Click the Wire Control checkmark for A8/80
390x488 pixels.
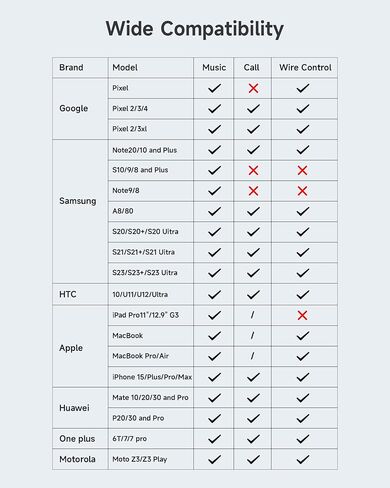pyautogui.click(x=303, y=211)
